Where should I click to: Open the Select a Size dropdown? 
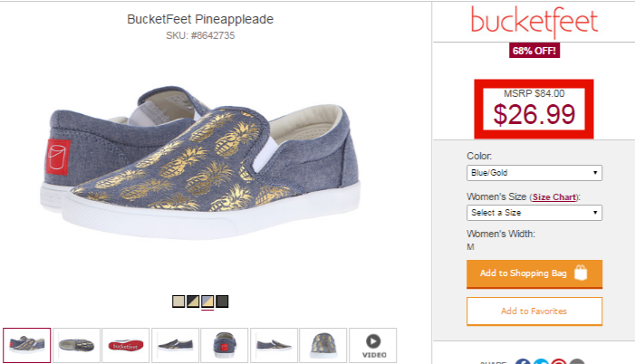(x=534, y=213)
